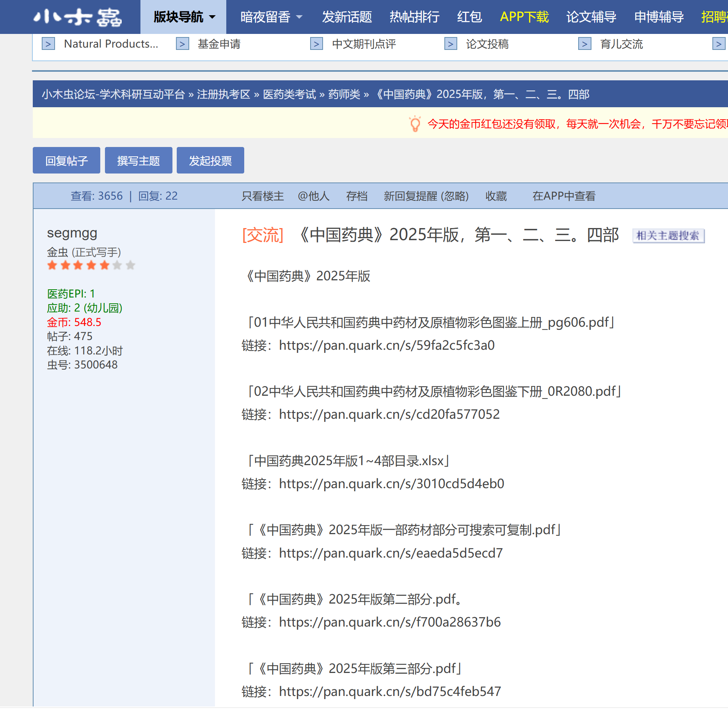
Task: Toggle 只看楼主 filter for the thread
Action: point(263,196)
